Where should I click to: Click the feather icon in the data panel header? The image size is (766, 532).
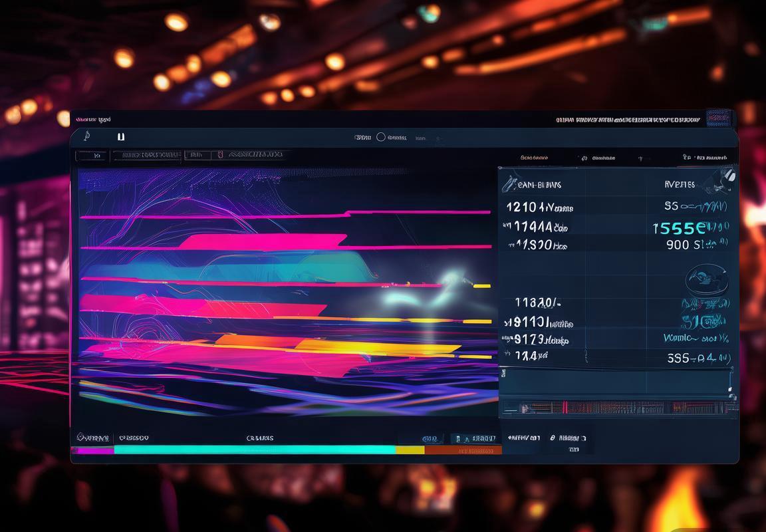[x=508, y=183]
